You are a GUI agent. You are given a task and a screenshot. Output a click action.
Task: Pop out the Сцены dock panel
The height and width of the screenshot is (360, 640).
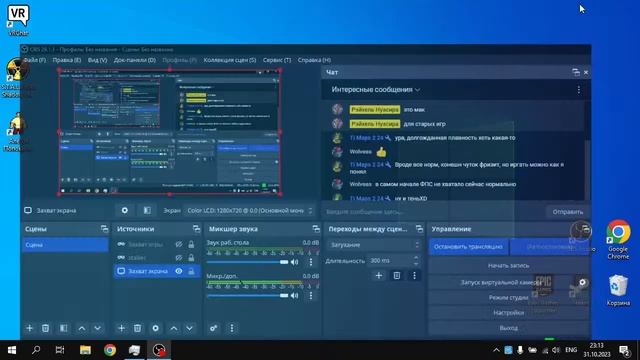coord(104,229)
